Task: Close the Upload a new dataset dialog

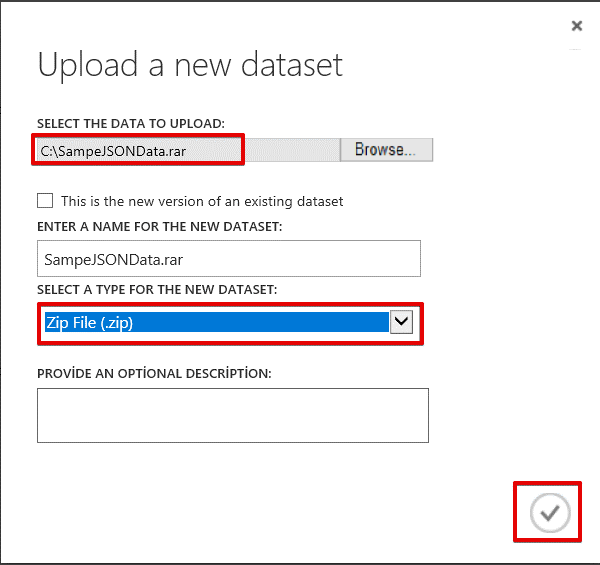Action: point(577,26)
